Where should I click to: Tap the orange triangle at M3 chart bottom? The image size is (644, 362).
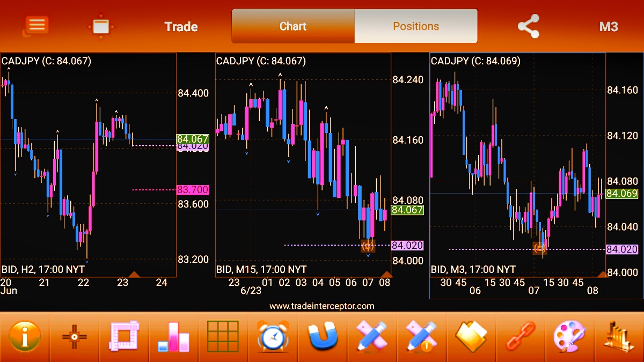coord(602,274)
